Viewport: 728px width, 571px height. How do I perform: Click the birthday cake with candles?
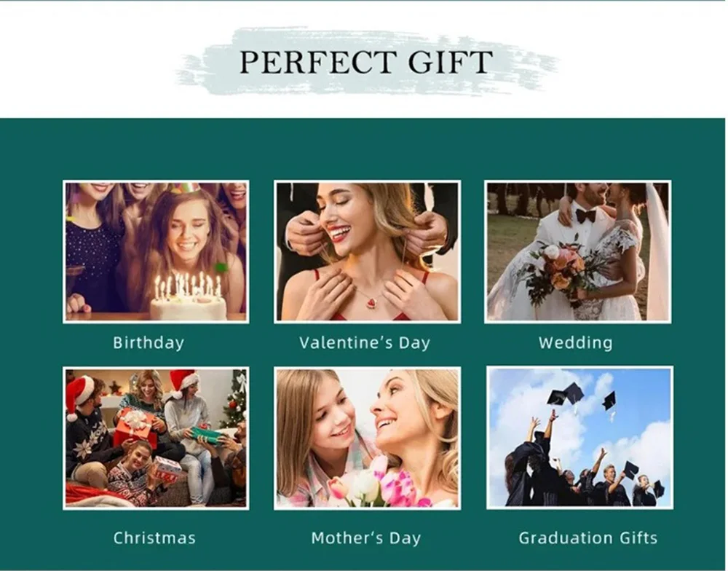click(188, 297)
